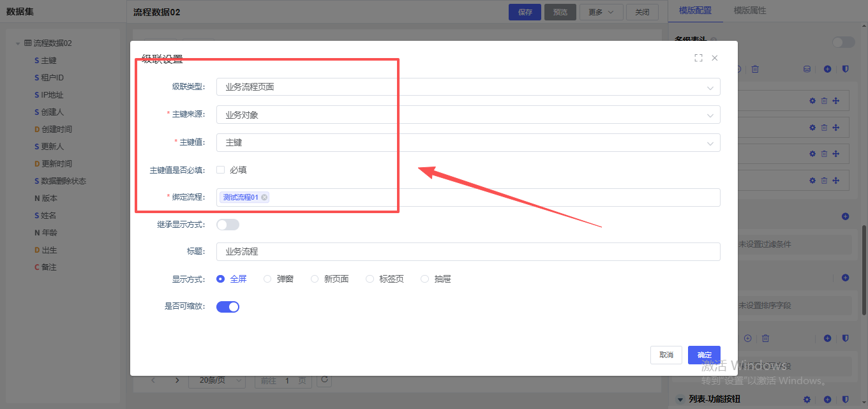Select the 弹窗 display mode radio

click(268, 279)
